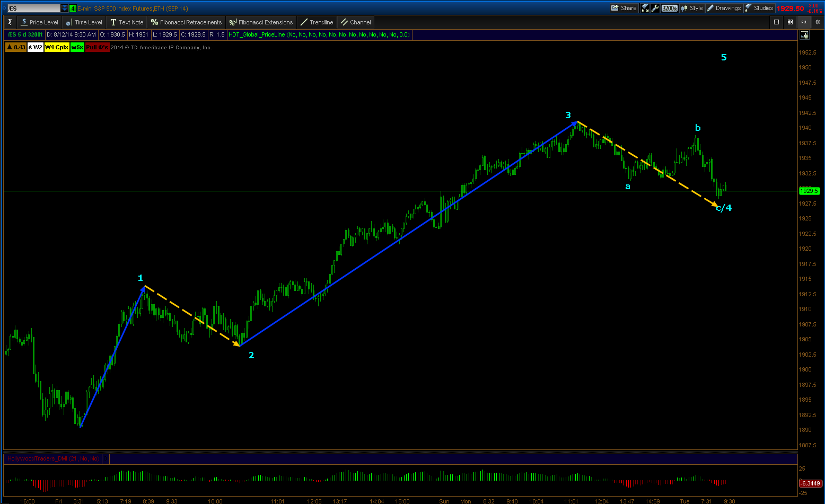Click the R: 1.5 range value
Viewport: 825px width, 504px height.
(x=217, y=34)
